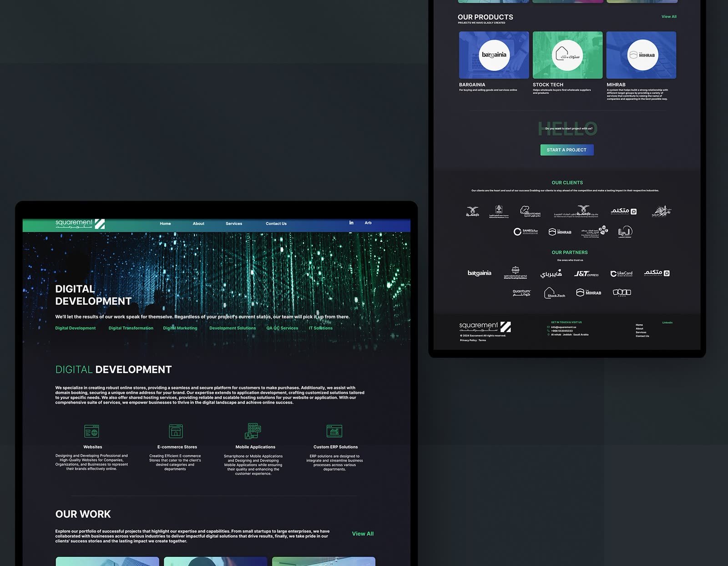Click the Linkedin text link in footer
Image resolution: width=728 pixels, height=566 pixels.
tap(667, 323)
